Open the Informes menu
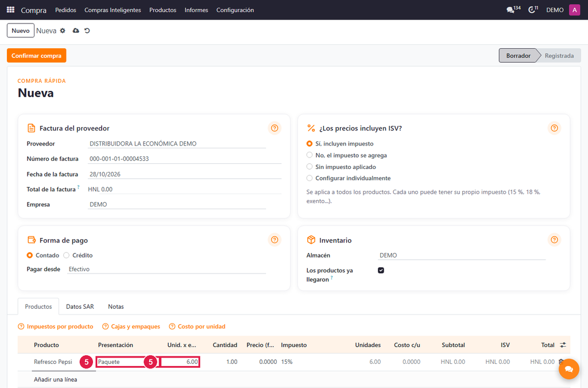Viewport: 588px width, 388px height. [x=196, y=10]
